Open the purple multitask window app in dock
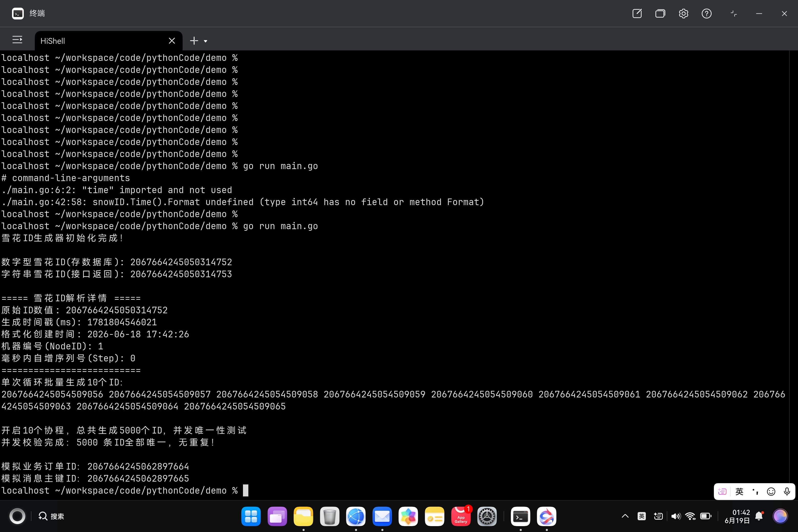This screenshot has height=532, width=798. [x=277, y=516]
